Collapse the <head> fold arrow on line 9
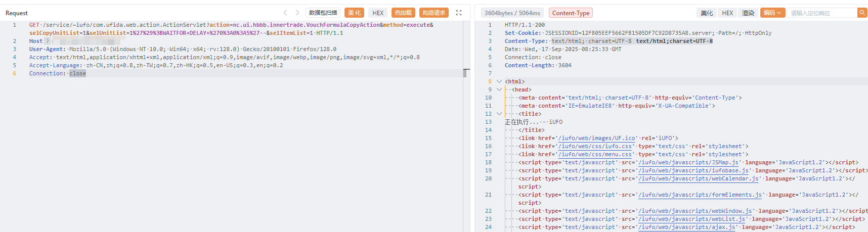The width and height of the screenshot is (868, 232). point(499,89)
